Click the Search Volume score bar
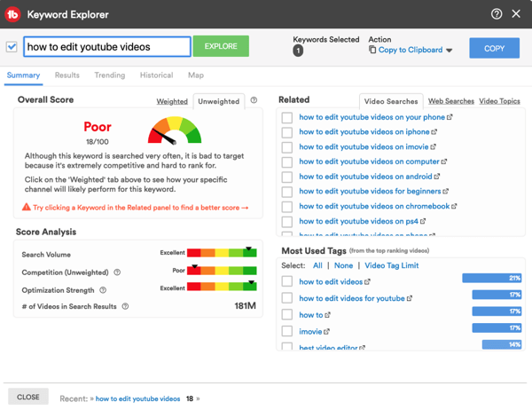This screenshot has width=532, height=410. (x=222, y=252)
